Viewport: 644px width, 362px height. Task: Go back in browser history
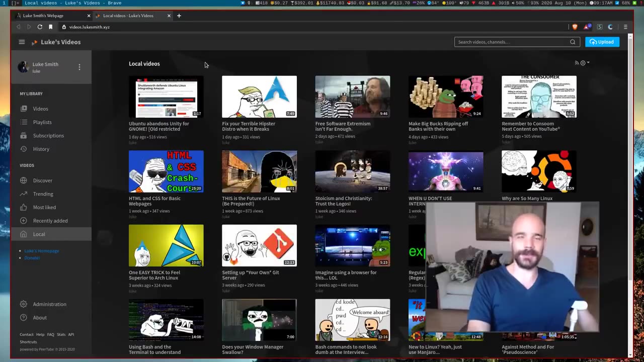(19, 27)
